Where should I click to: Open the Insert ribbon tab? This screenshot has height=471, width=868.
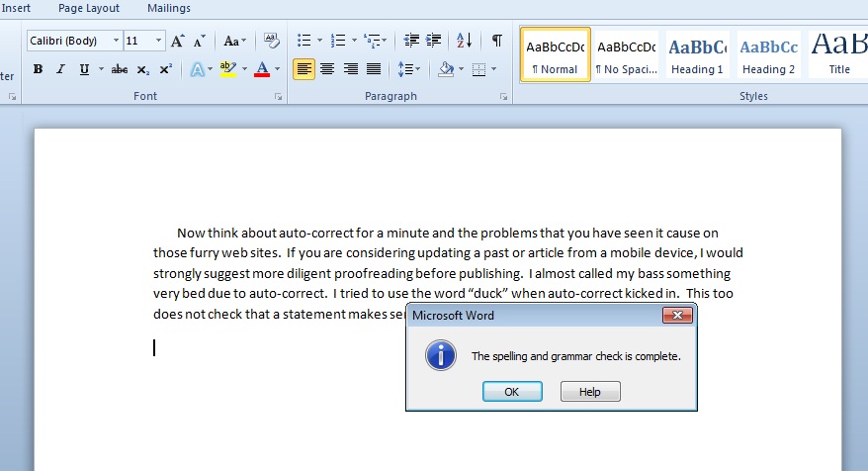click(16, 8)
